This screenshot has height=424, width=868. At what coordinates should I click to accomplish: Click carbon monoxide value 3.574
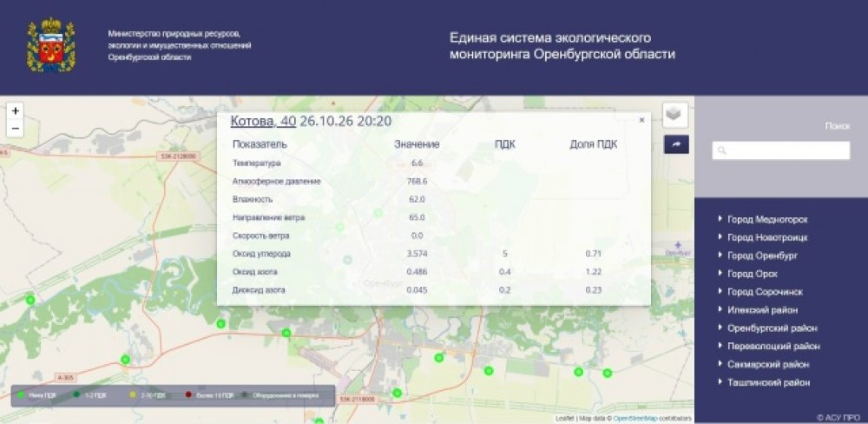417,254
